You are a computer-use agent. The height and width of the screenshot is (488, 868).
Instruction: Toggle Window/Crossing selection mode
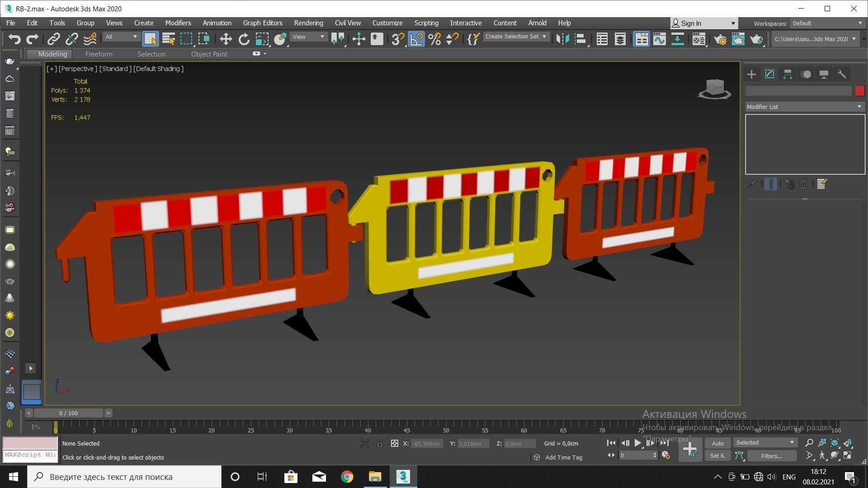coord(204,39)
